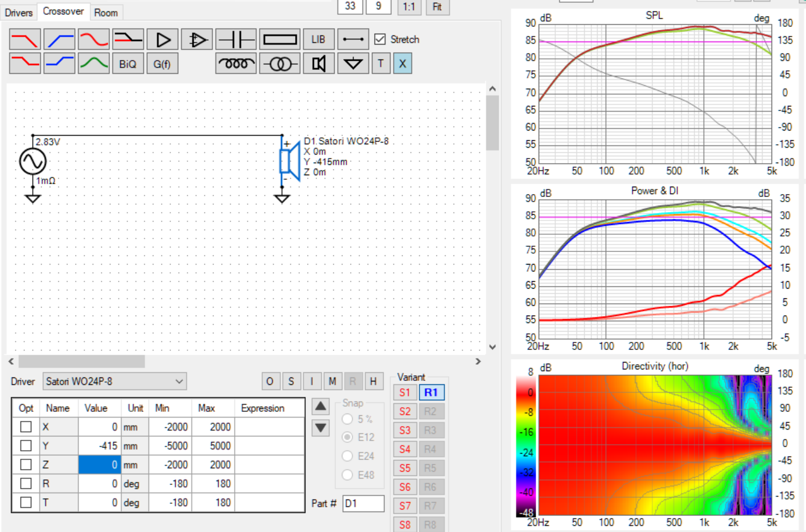Click the Fit button
The height and width of the screenshot is (532, 806).
coord(437,7)
